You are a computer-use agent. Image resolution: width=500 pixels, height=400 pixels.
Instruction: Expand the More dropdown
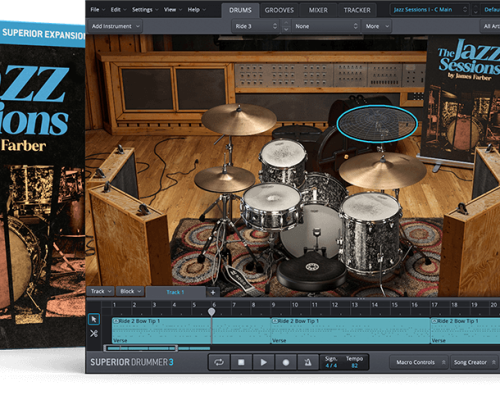(377, 26)
